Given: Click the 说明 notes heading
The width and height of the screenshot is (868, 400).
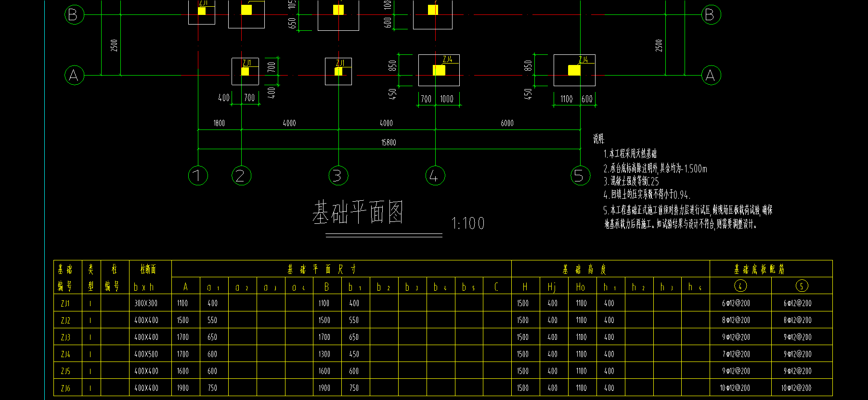Looking at the screenshot, I should pos(598,139).
